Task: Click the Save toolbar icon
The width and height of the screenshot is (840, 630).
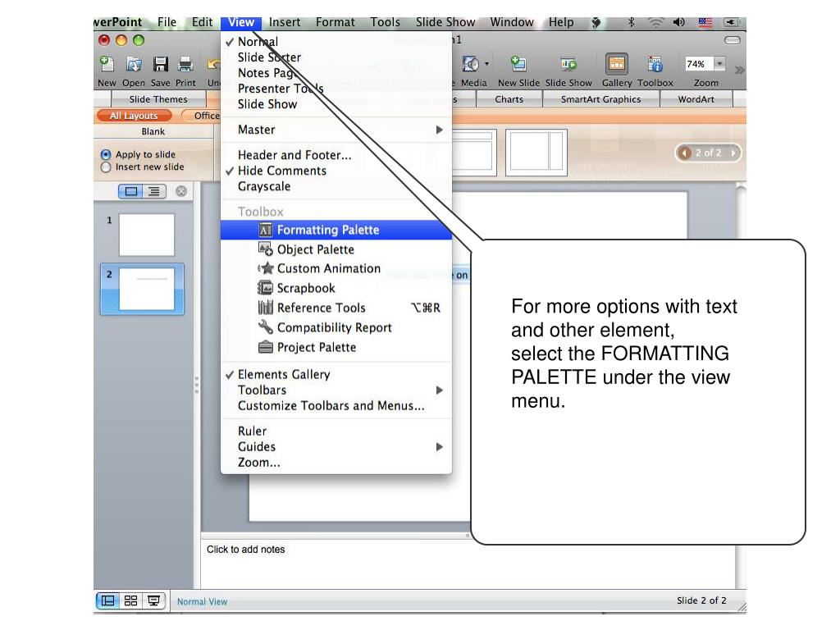Action: coord(160,64)
